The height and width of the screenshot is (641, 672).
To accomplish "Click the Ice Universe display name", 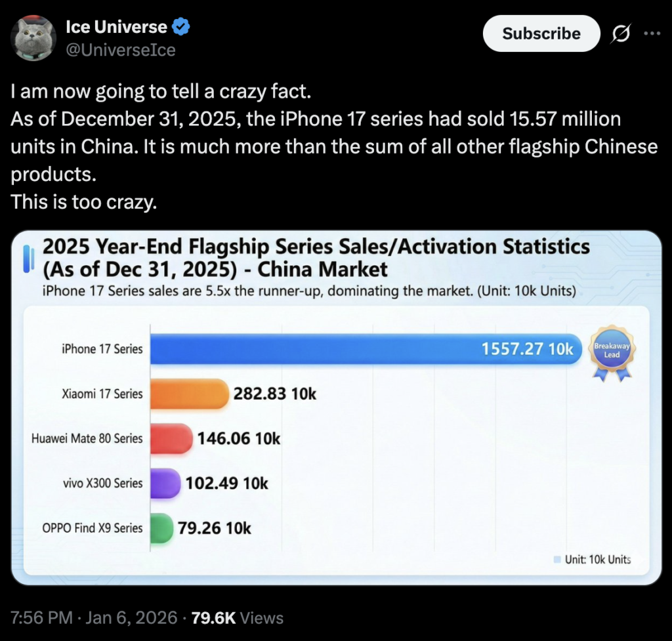I will coord(117,26).
